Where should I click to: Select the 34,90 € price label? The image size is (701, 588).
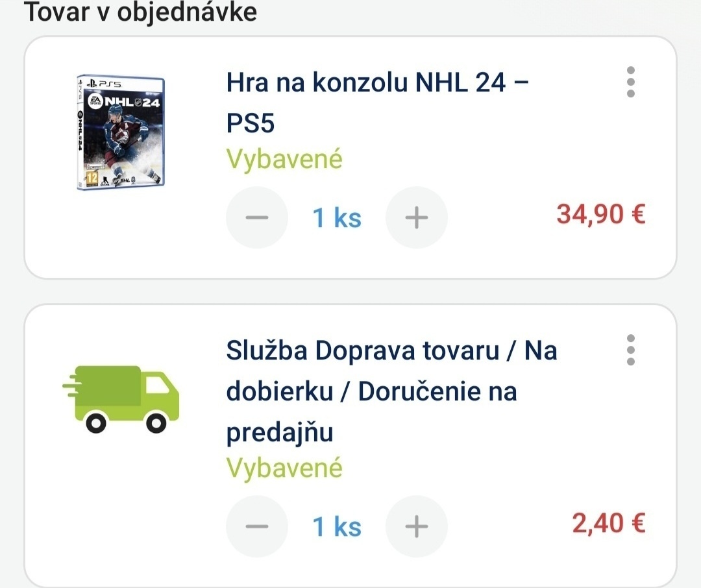[600, 214]
